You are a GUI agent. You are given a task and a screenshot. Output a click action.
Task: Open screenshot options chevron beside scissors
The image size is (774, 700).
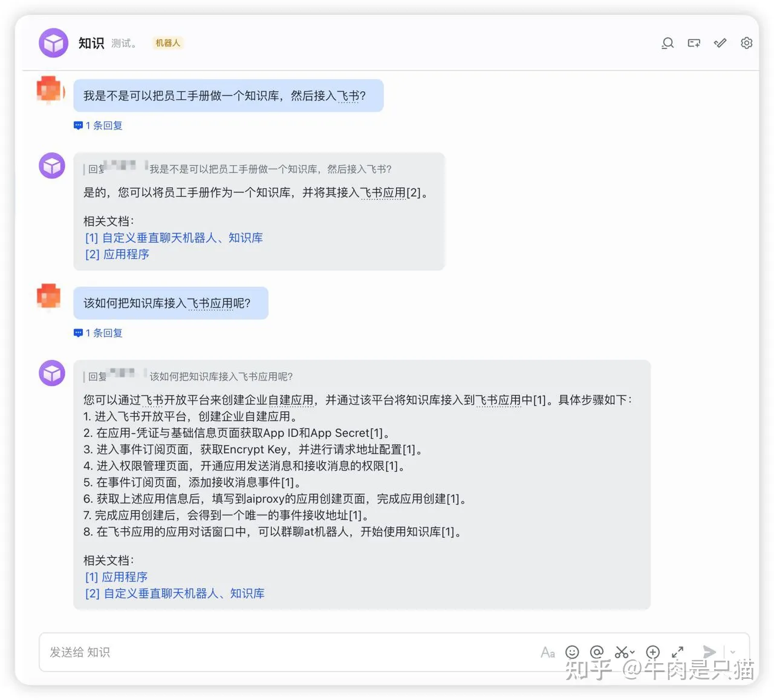[x=633, y=652]
